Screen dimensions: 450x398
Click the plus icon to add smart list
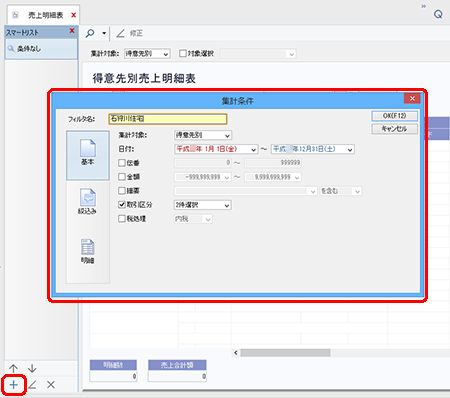(14, 385)
